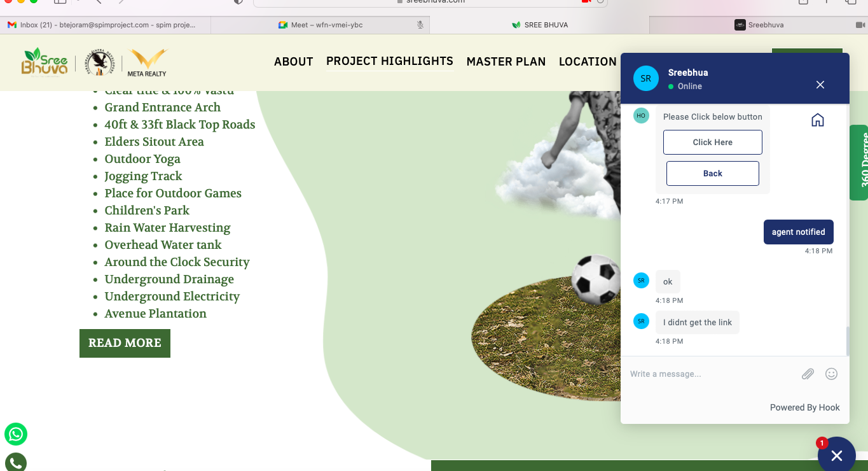Open the ABOUT menu item

coord(294,62)
